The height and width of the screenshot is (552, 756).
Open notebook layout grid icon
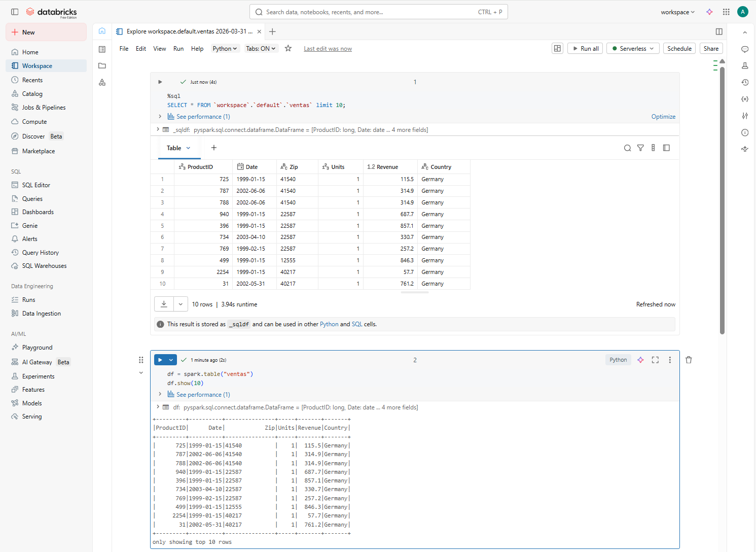(x=557, y=48)
